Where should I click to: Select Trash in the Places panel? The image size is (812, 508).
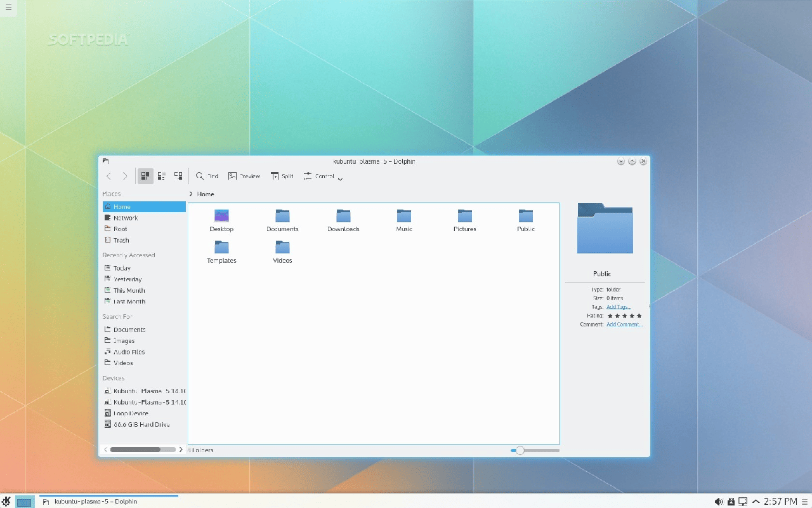[121, 240]
